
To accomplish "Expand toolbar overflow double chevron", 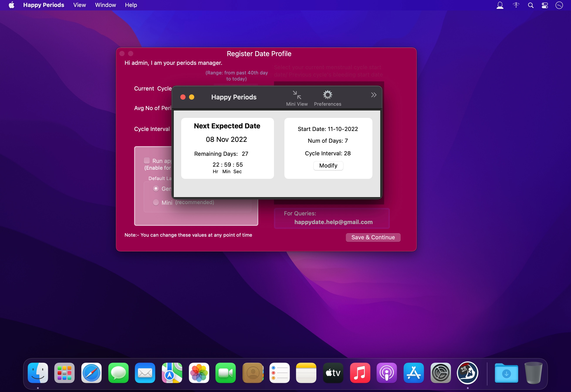I will pos(373,95).
